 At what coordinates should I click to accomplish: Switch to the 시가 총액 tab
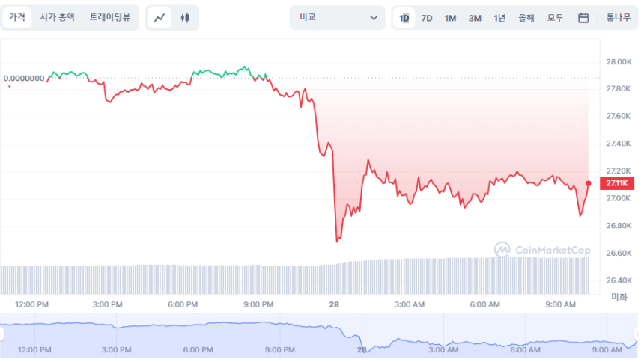coord(57,17)
